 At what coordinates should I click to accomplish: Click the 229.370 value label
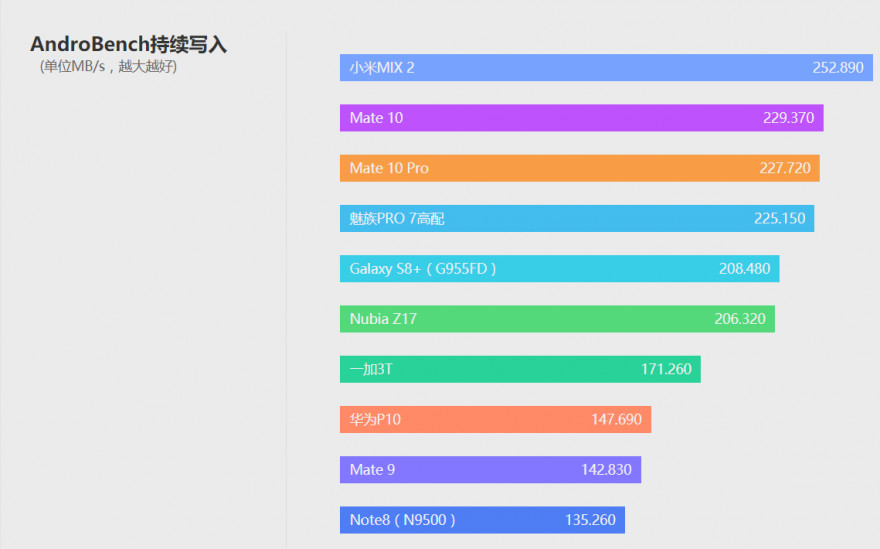[x=788, y=118]
